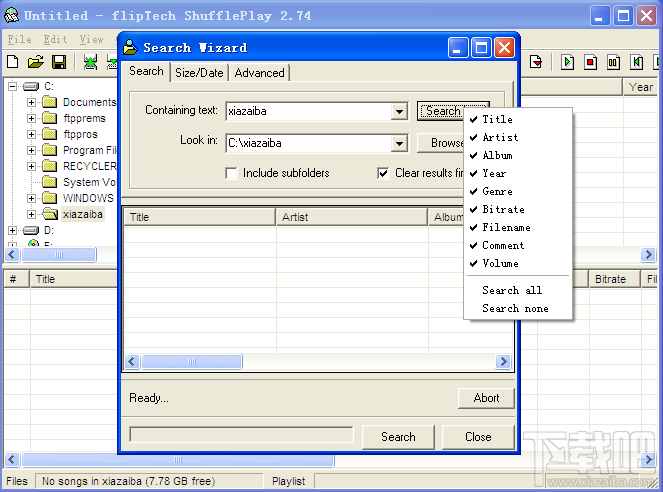This screenshot has height=492, width=663.
Task: Open the View menu
Action: coord(92,39)
